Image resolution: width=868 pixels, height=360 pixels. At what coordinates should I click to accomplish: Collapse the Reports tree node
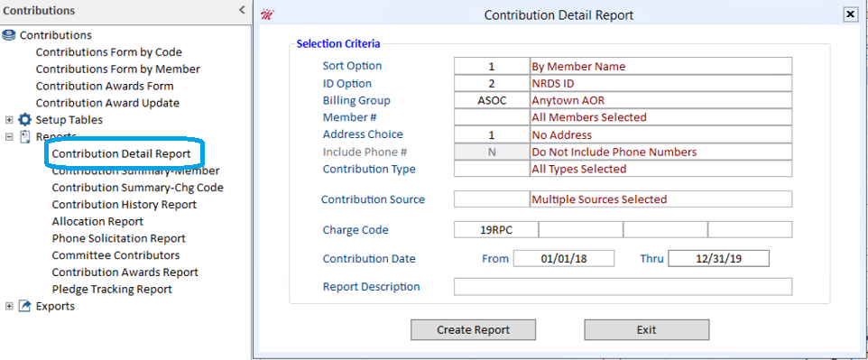point(9,137)
